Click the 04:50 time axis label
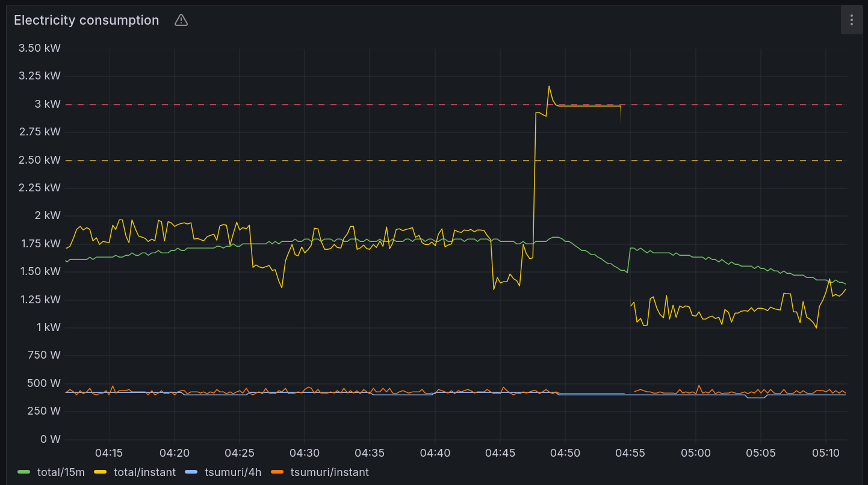Image resolution: width=868 pixels, height=485 pixels. pyautogui.click(x=565, y=453)
